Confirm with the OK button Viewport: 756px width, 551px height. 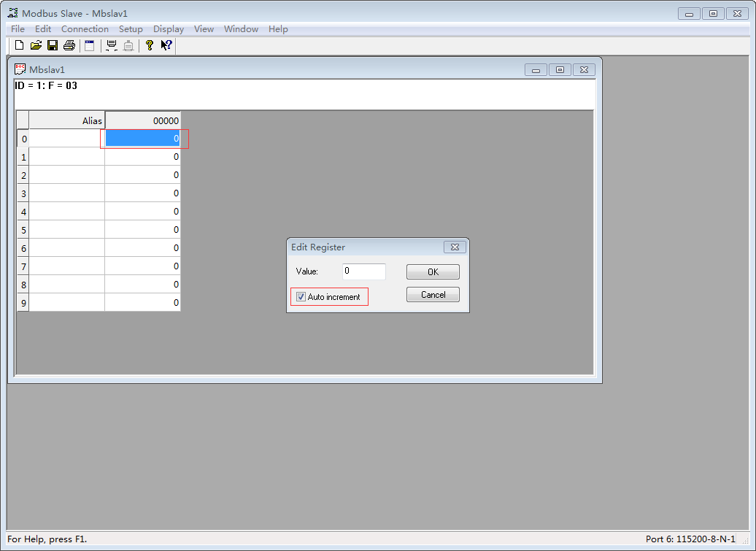pyautogui.click(x=433, y=272)
